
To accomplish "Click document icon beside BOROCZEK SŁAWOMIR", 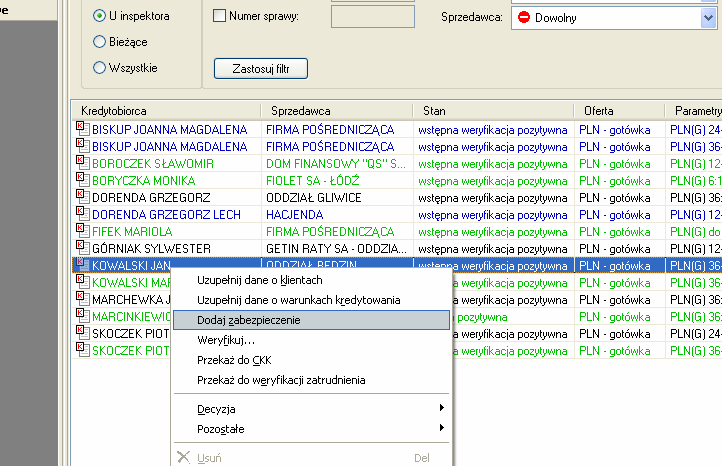I will pyautogui.click(x=82, y=162).
